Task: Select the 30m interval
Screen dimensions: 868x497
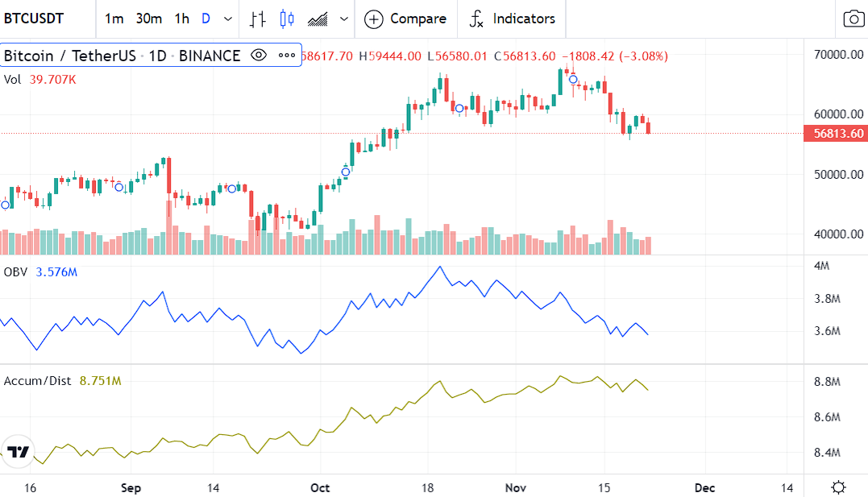Action: click(148, 19)
